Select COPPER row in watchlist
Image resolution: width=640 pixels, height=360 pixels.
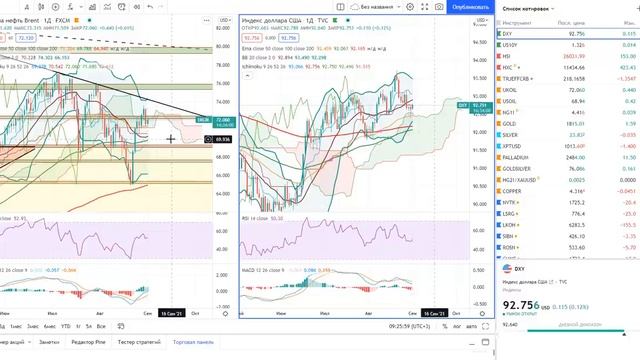tap(568, 191)
